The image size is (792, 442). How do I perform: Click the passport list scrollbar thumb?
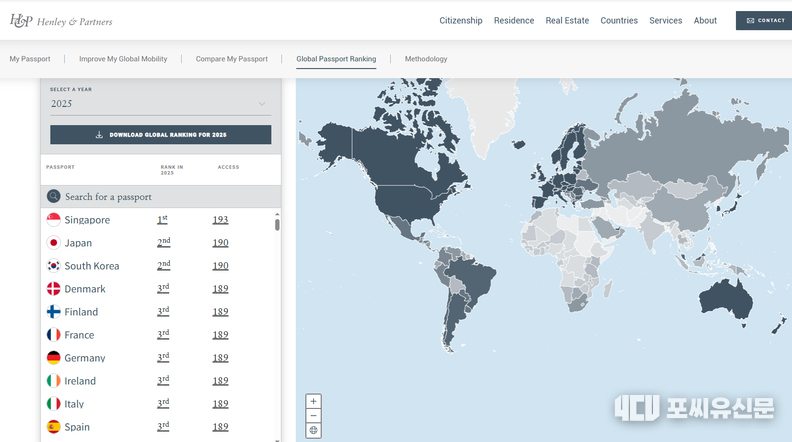(x=277, y=224)
